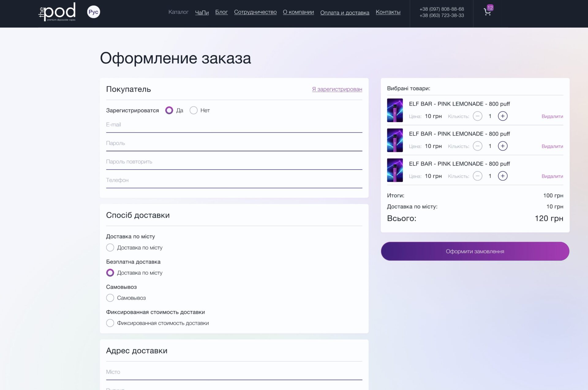Decrease quantity of third ELF BAR item
The image size is (588, 390).
[x=477, y=176]
